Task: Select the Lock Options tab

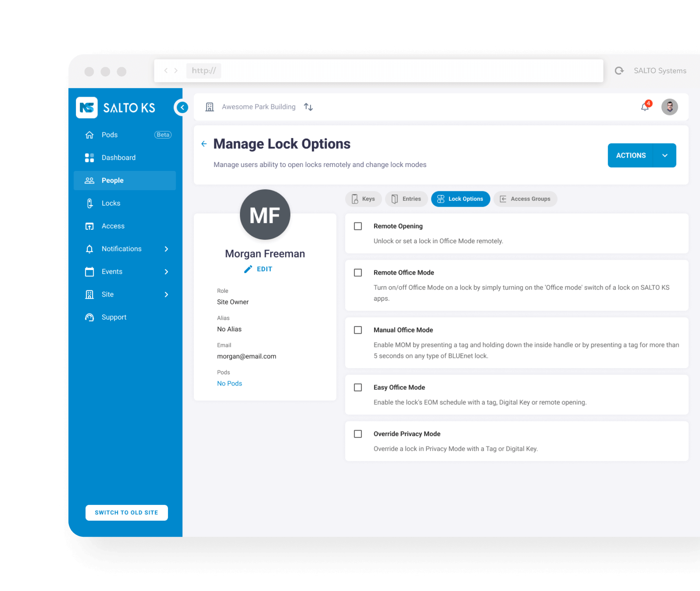Action: pos(461,199)
